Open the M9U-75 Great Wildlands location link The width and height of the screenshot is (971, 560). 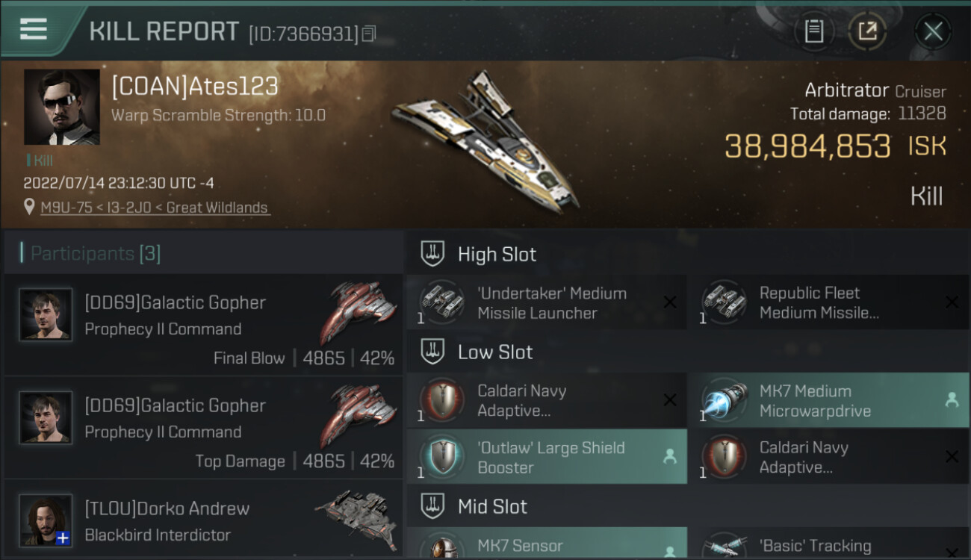pos(155,208)
